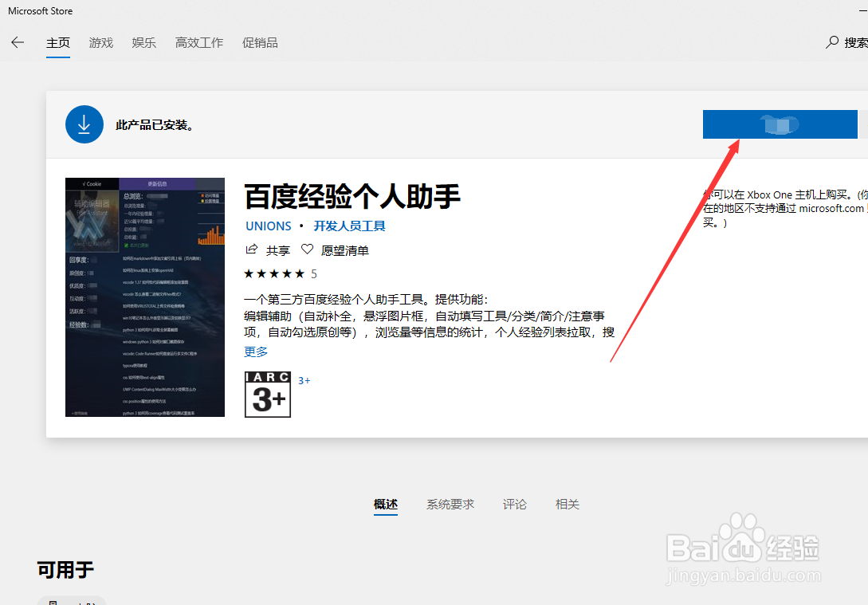Open the 游戏 tab

point(100,42)
